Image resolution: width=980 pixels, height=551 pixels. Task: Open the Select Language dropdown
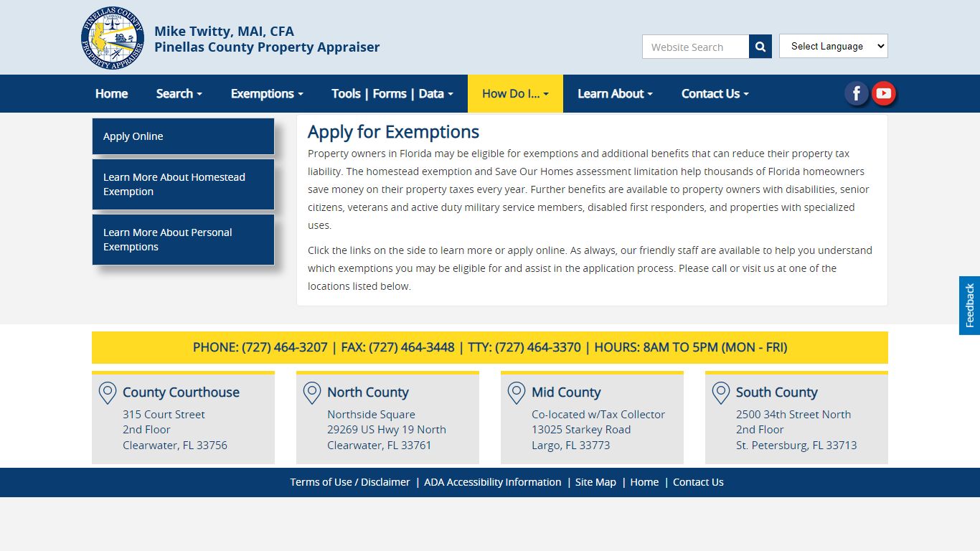834,46
